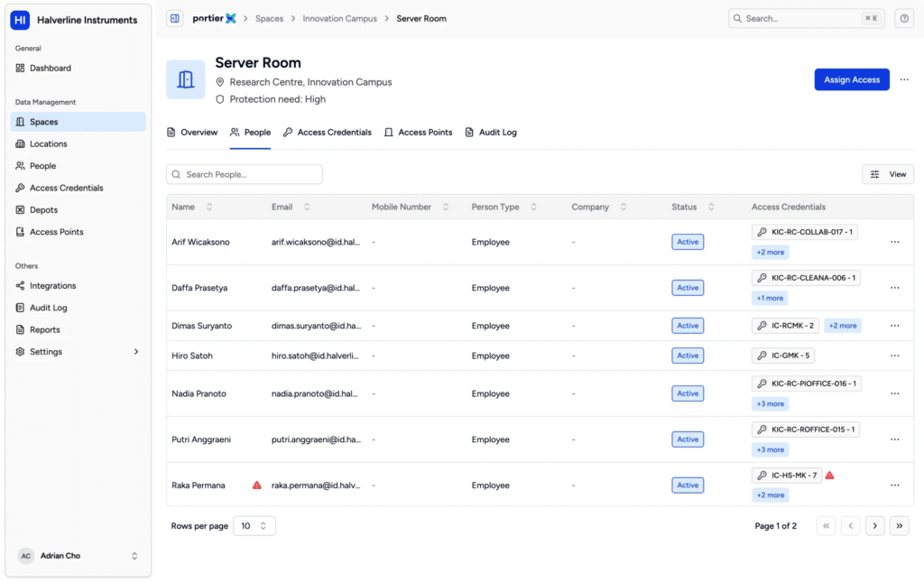This screenshot has width=924, height=582.
Task: Expand the Settings sidebar item
Action: [78, 352]
